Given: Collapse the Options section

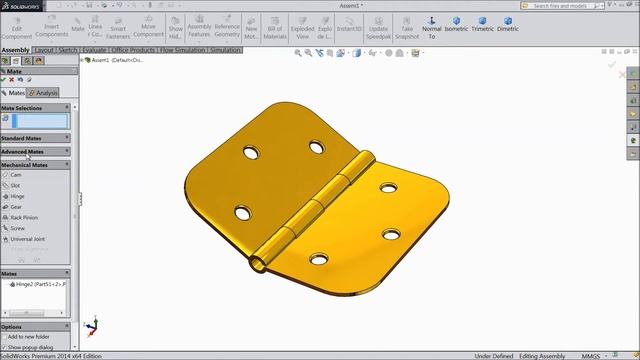Looking at the screenshot, I should [x=67, y=327].
